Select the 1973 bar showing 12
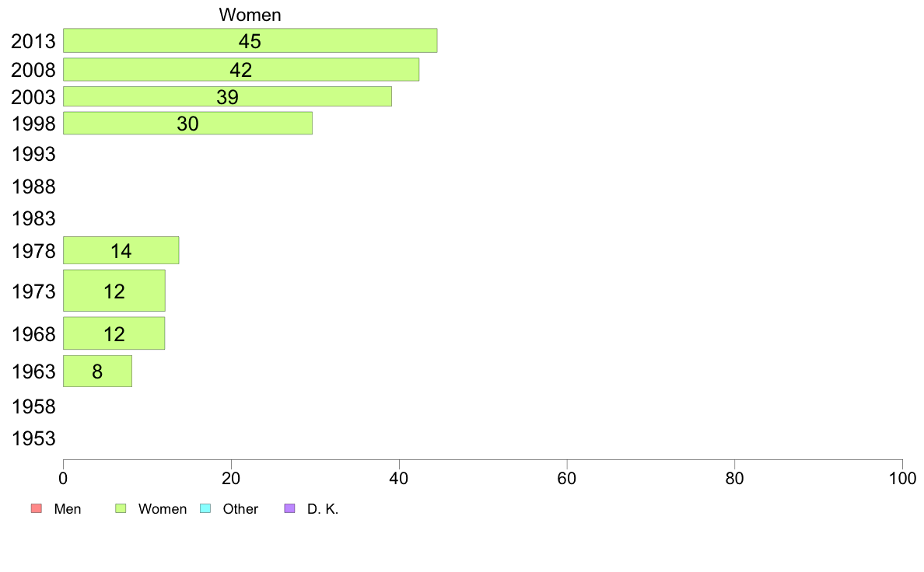 114,291
